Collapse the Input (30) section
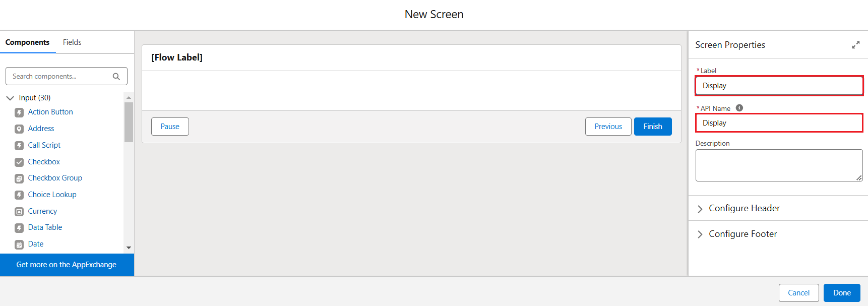 click(10, 98)
